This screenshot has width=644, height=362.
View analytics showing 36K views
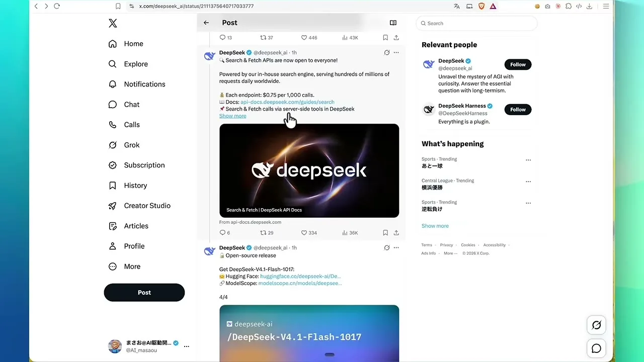coord(350,233)
